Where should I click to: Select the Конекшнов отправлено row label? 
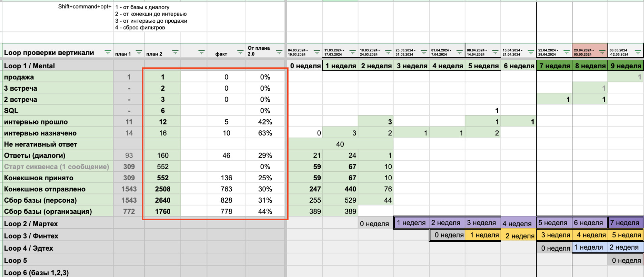45,189
